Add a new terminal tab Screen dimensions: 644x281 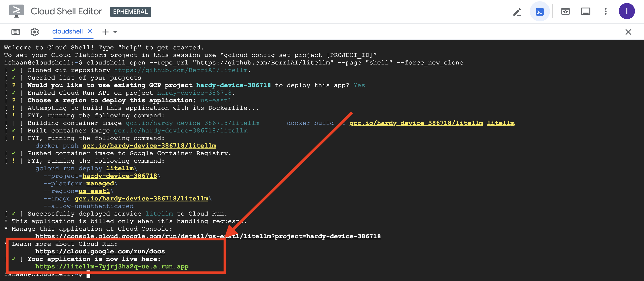coord(105,32)
